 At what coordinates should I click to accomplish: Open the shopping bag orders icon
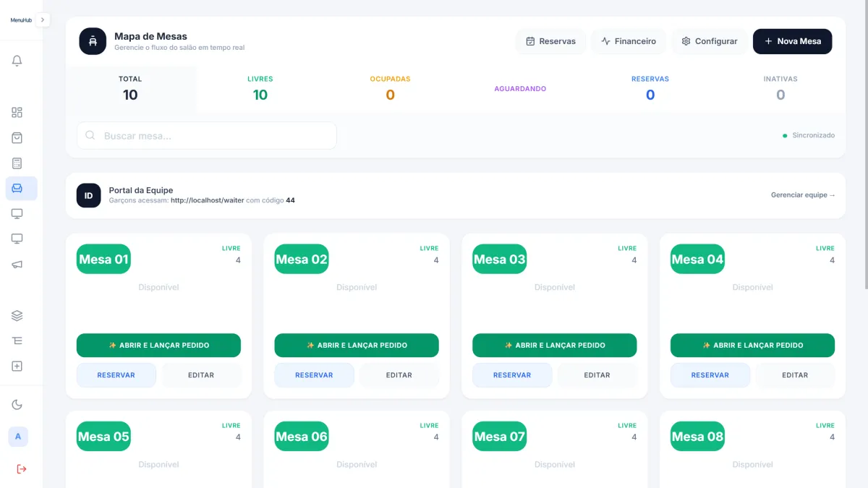pos(17,137)
